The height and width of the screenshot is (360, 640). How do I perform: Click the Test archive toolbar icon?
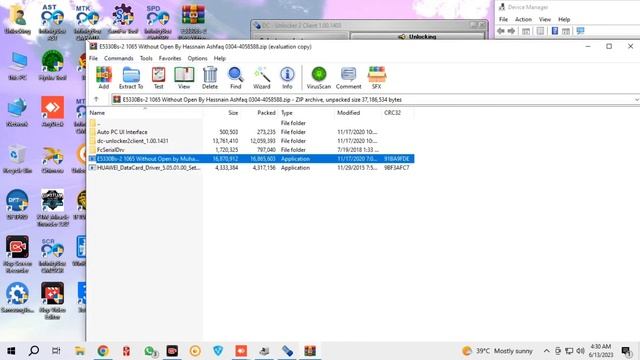158,78
